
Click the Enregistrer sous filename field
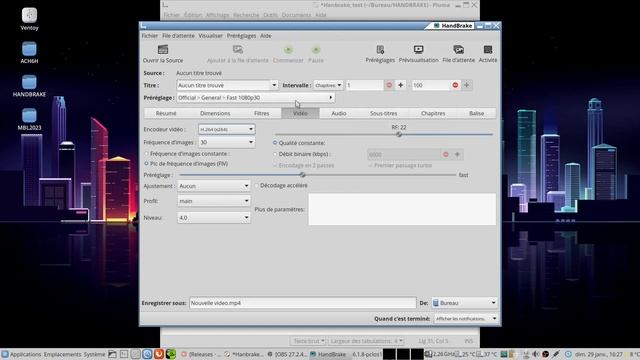pos(302,303)
